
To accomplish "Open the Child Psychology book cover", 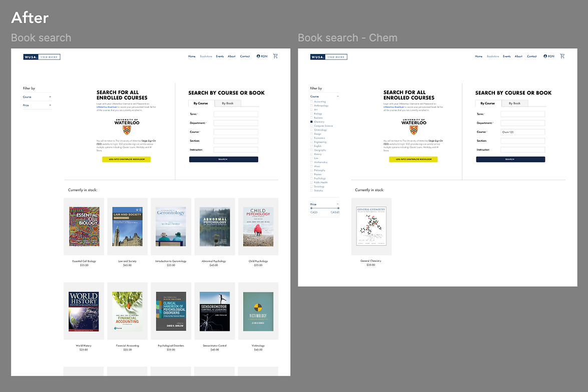I will coord(258,227).
